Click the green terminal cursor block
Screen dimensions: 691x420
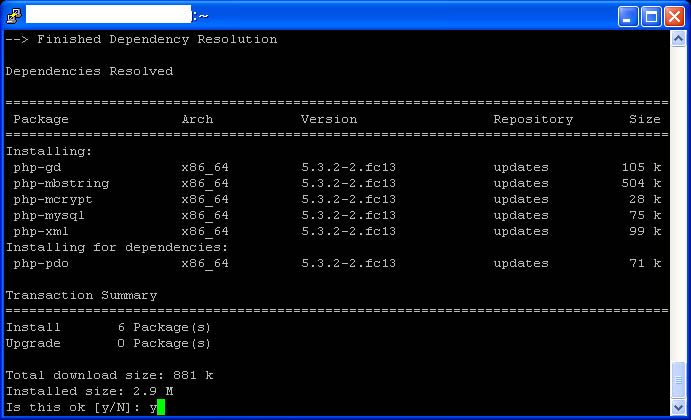pos(161,407)
